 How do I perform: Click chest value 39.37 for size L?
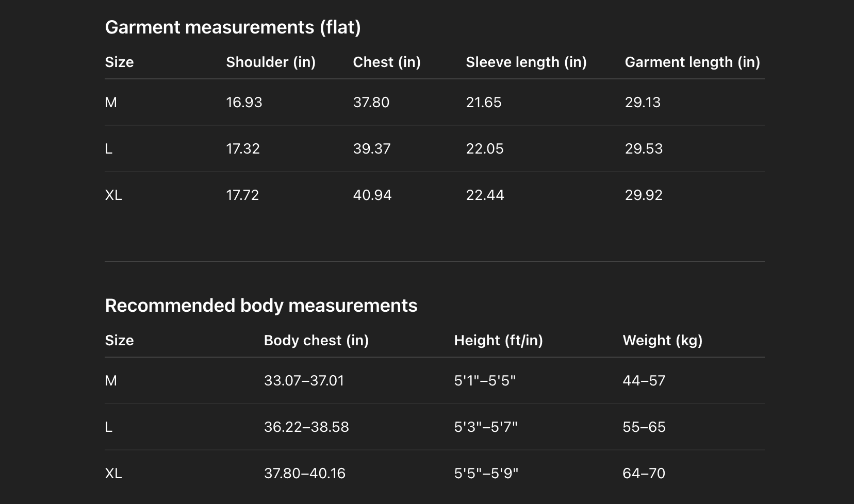(x=372, y=149)
